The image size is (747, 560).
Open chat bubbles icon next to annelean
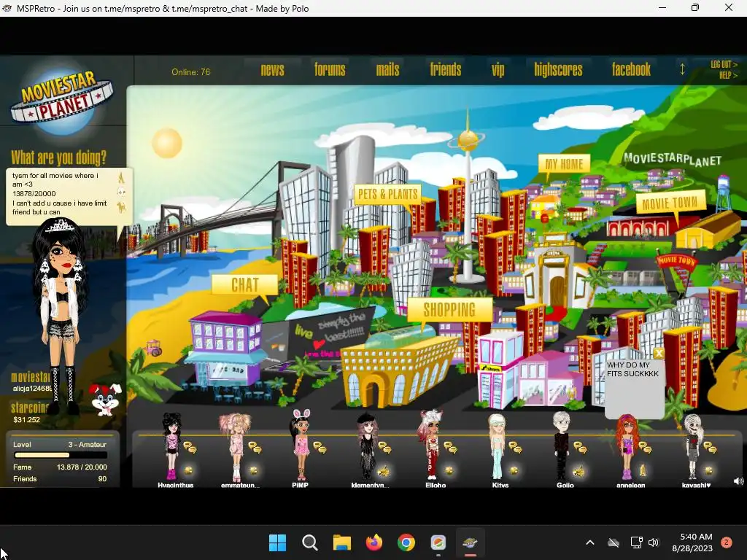tap(646, 448)
